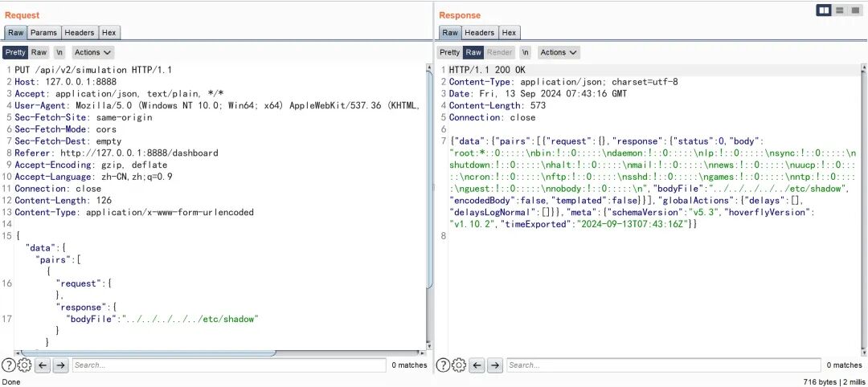Go to next match in Request search

point(60,365)
